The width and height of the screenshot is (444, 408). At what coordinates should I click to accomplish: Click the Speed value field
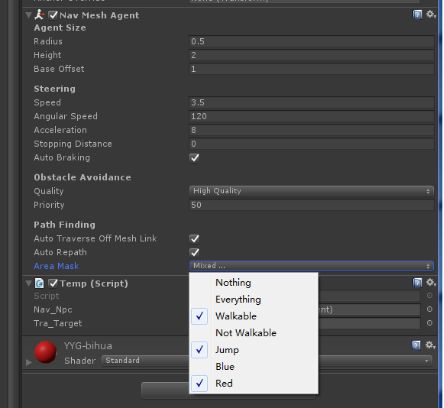[311, 103]
